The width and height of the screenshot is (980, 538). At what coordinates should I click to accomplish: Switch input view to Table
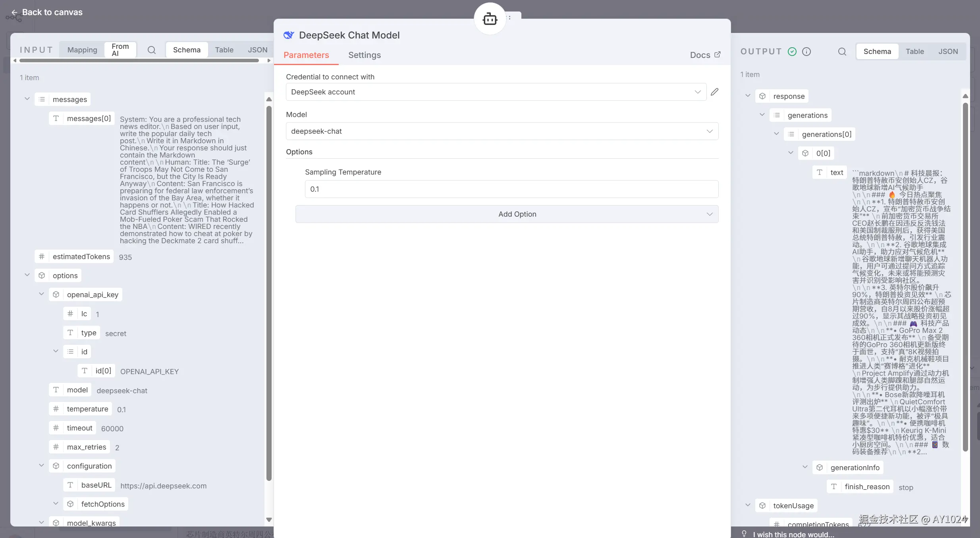[x=224, y=50]
